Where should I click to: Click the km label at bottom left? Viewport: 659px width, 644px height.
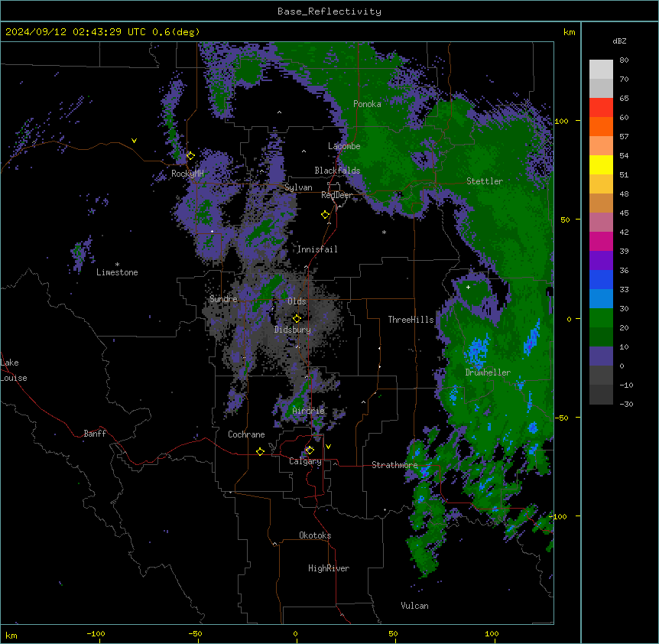11,635
